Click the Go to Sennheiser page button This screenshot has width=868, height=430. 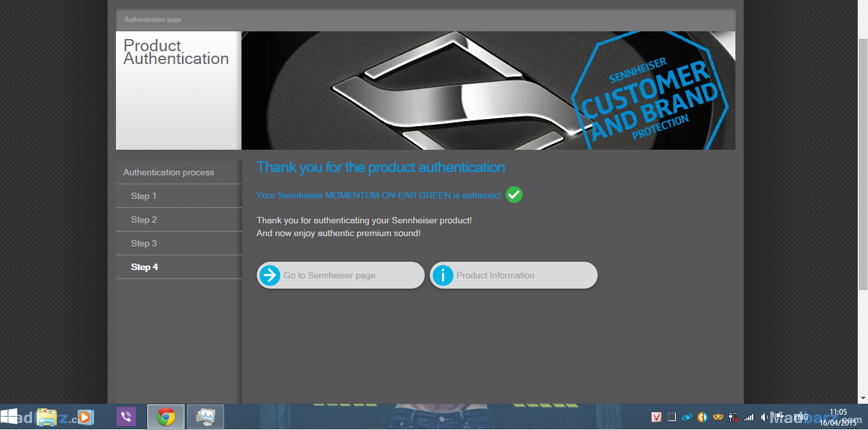click(x=340, y=275)
